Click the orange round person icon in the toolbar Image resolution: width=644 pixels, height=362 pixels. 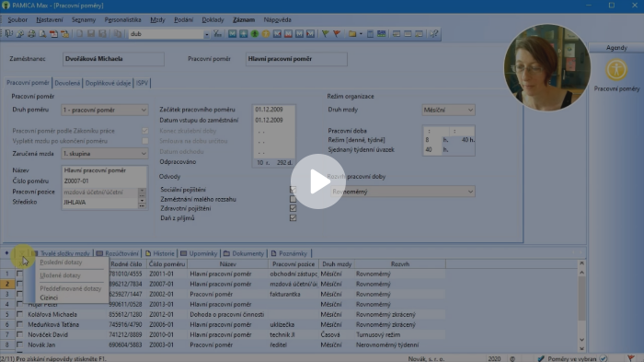[x=266, y=34]
